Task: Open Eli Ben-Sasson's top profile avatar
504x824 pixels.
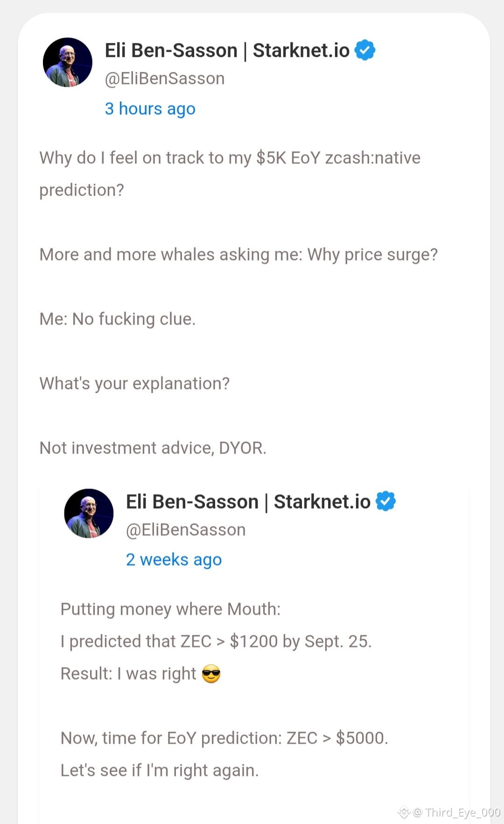Action: [x=68, y=62]
